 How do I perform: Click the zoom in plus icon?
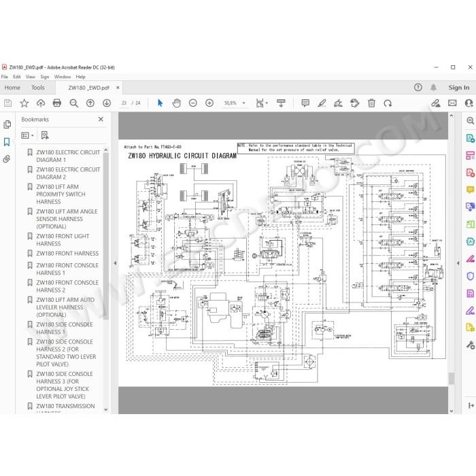209,103
